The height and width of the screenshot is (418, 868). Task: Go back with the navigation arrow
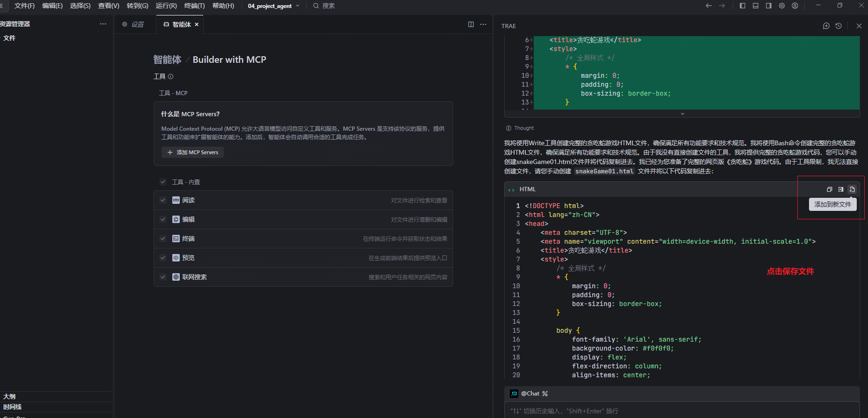(x=709, y=6)
